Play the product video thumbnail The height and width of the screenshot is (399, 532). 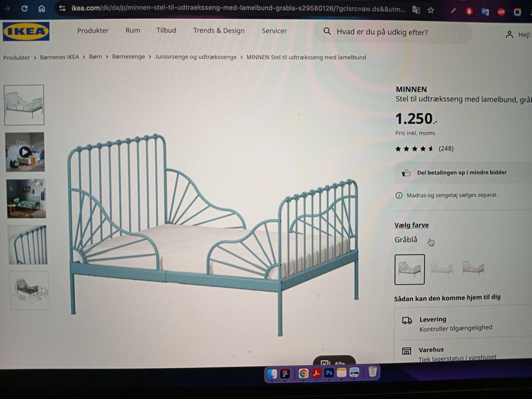click(25, 152)
